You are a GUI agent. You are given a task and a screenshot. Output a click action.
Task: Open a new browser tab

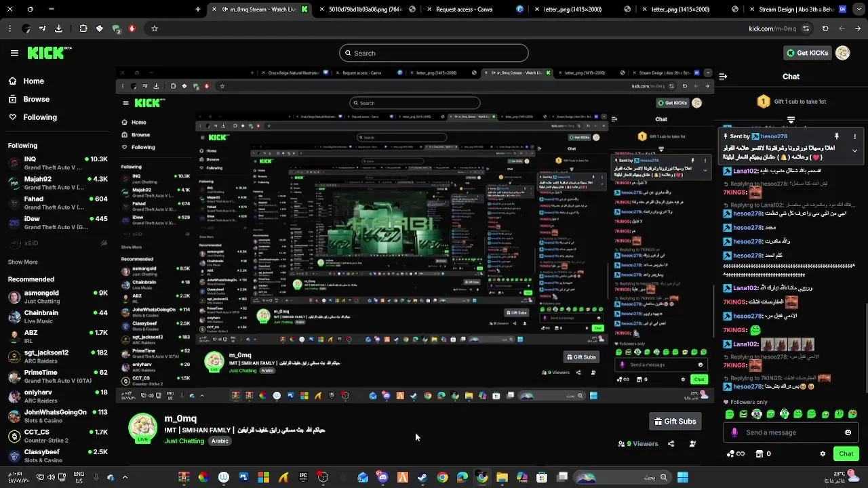pyautogui.click(x=198, y=9)
